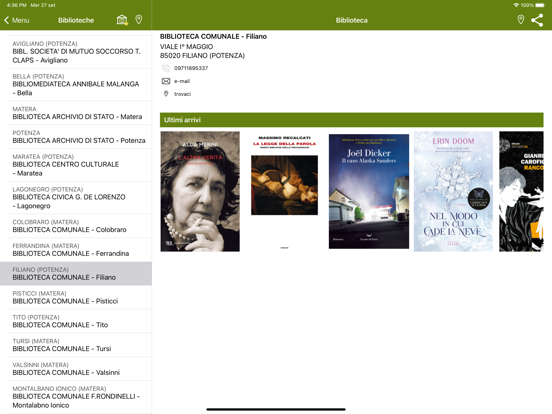Select Biblioteca Comunale - Tito
The width and height of the screenshot is (552, 414).
click(x=76, y=321)
